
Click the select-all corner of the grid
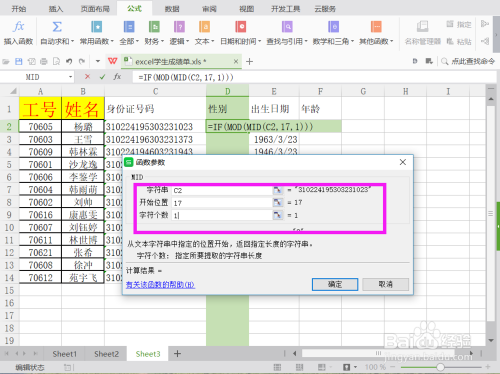click(x=13, y=91)
